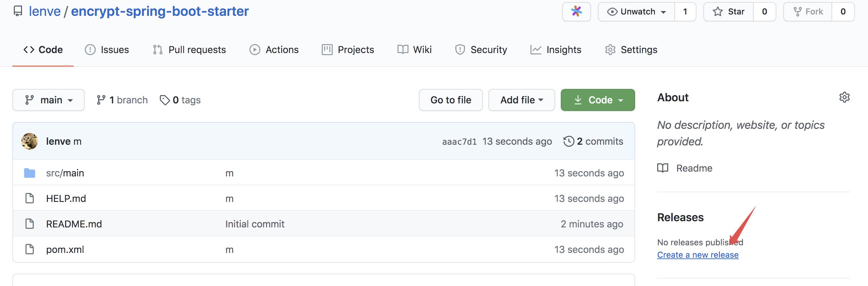Open the aaac7d1 commit hash link
Viewport: 868px width, 286px height.
pos(459,142)
